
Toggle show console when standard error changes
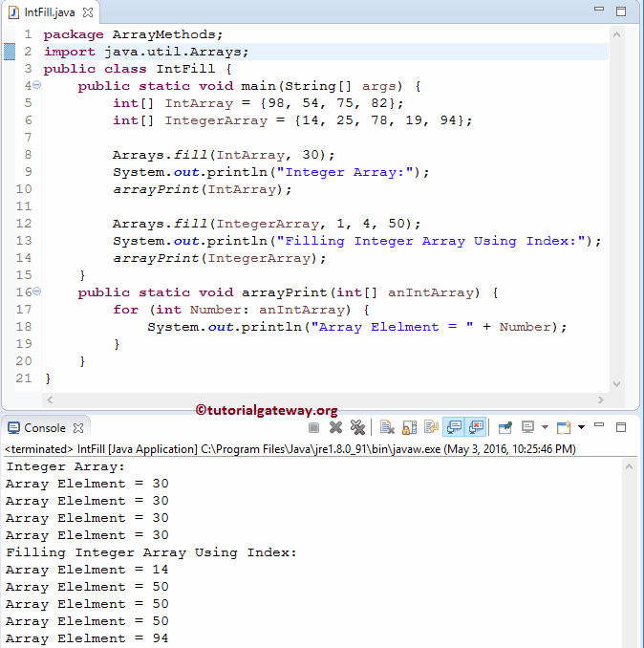(x=475, y=427)
